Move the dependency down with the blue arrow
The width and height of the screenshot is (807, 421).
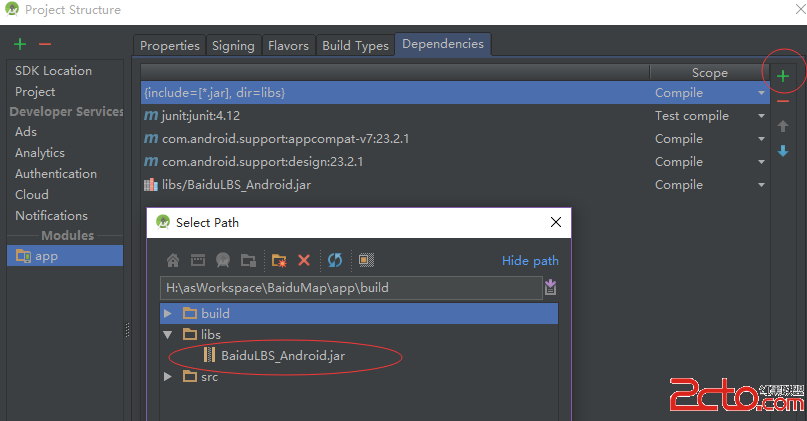[783, 151]
